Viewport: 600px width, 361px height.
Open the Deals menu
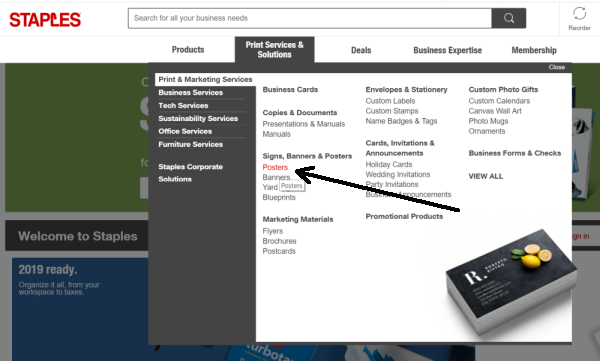tap(361, 50)
